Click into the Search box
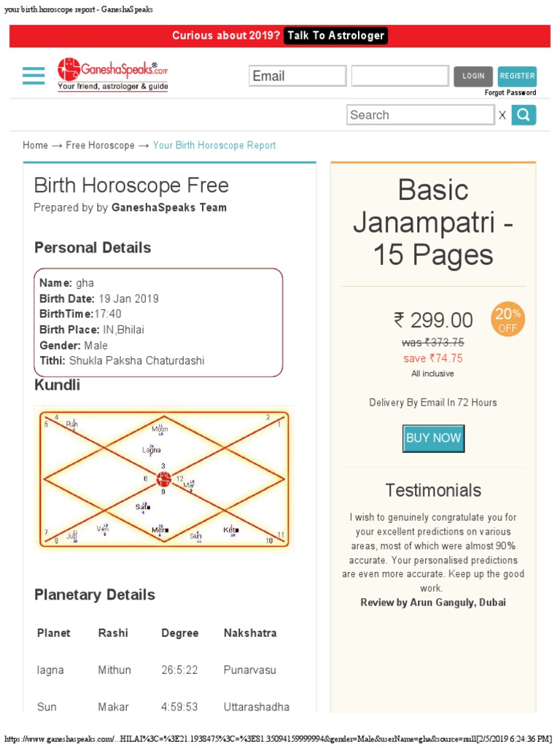The height and width of the screenshot is (747, 560). (420, 115)
